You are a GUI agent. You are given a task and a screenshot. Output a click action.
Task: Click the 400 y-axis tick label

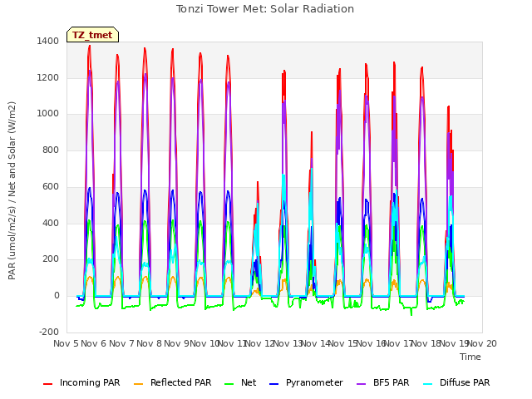tap(51, 224)
